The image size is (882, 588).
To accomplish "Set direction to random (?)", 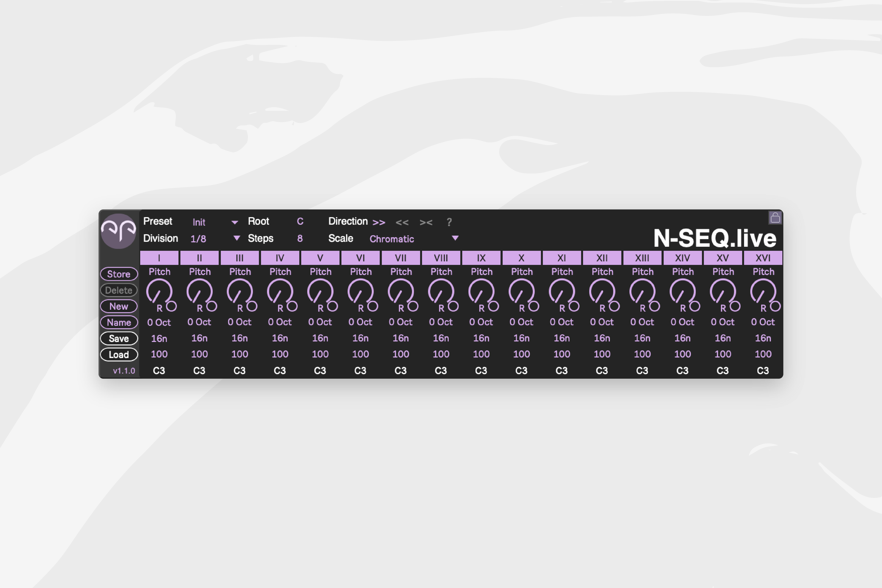I will click(449, 222).
